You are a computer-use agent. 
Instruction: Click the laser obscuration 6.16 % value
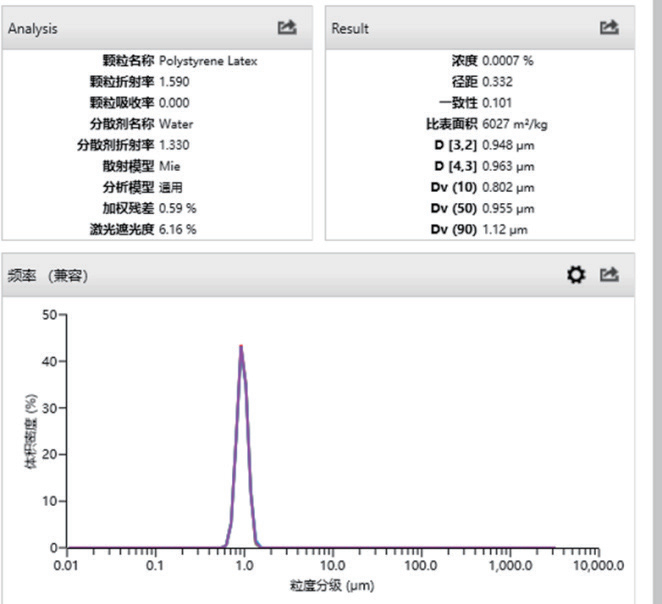pos(177,230)
